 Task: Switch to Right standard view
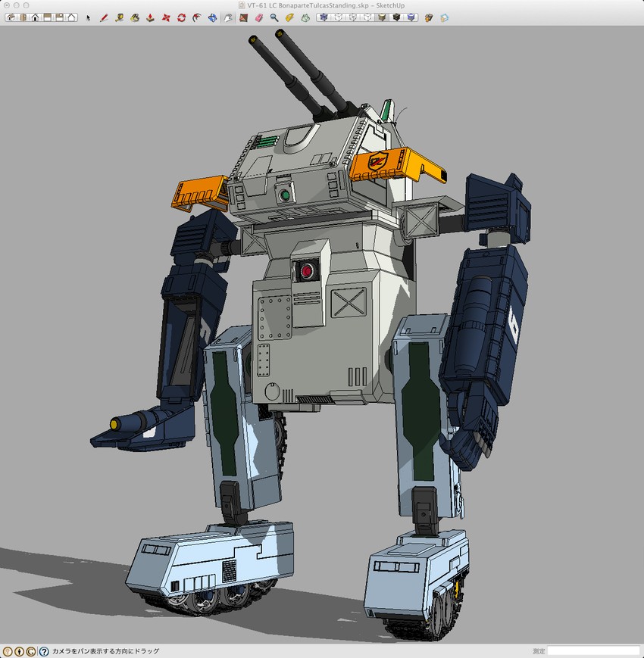(x=48, y=17)
